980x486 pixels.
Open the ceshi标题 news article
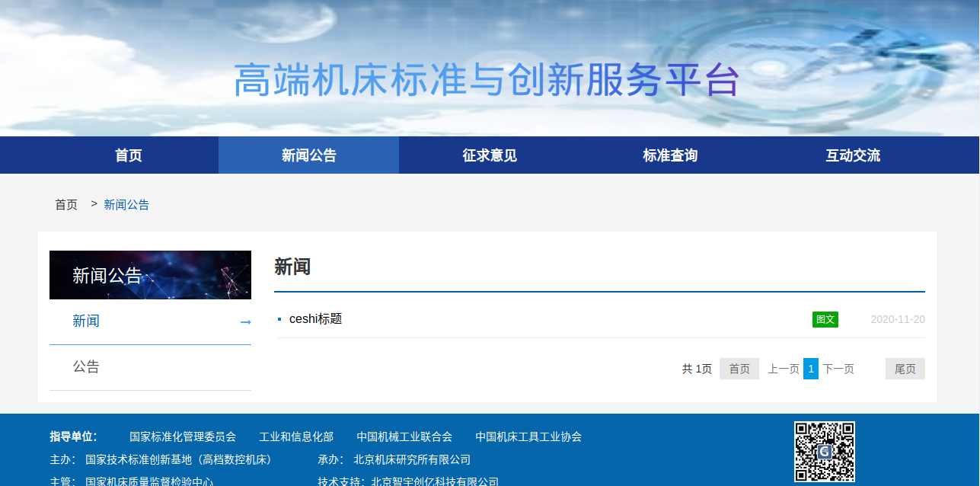[315, 319]
